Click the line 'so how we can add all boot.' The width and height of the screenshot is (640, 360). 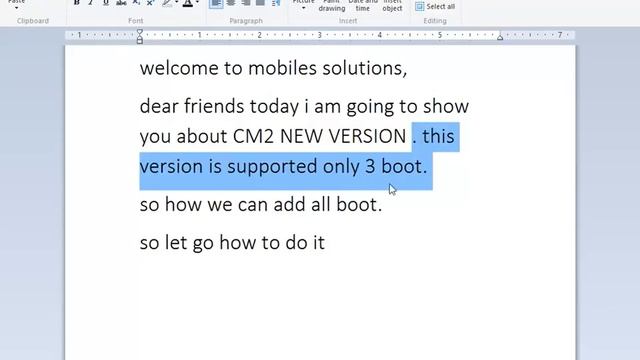click(x=261, y=204)
